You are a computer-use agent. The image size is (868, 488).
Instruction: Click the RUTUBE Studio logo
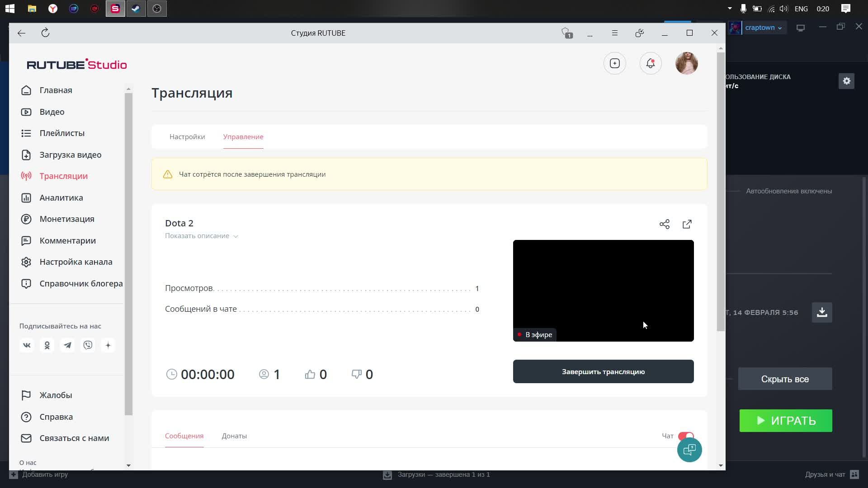click(77, 65)
